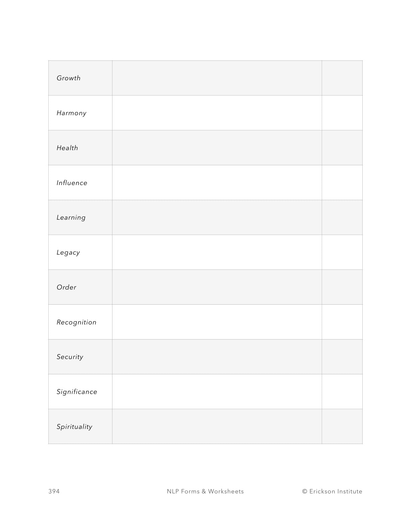The height and width of the screenshot is (532, 411).
Task: Click the NLP Forms & Worksheets footer text
Action: [x=205, y=491]
